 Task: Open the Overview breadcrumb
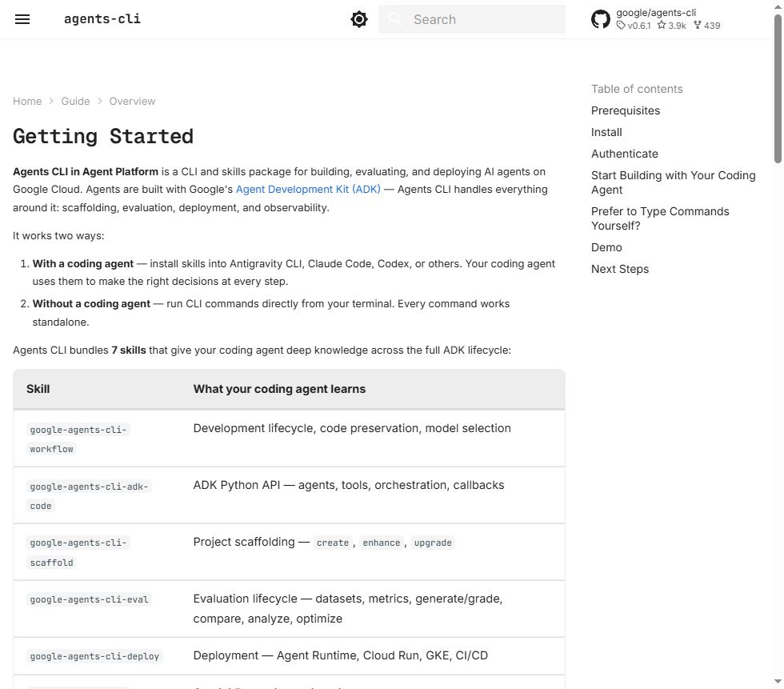(133, 102)
